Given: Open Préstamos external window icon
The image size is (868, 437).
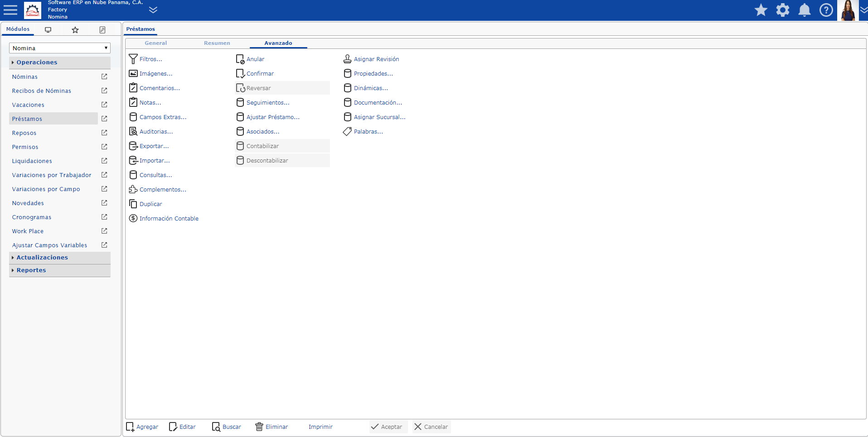Looking at the screenshot, I should [104, 119].
